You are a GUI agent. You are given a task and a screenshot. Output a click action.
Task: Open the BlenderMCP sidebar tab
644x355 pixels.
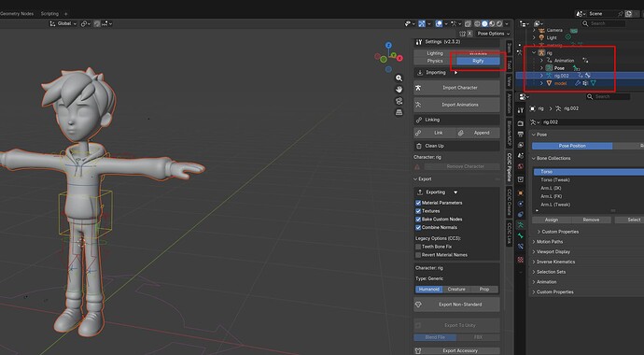[x=510, y=135]
